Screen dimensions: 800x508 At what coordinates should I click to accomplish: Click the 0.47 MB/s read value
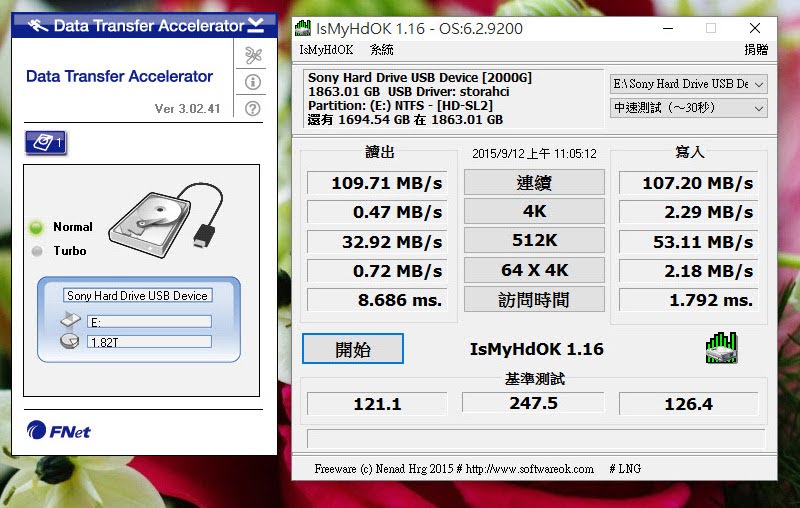point(377,212)
